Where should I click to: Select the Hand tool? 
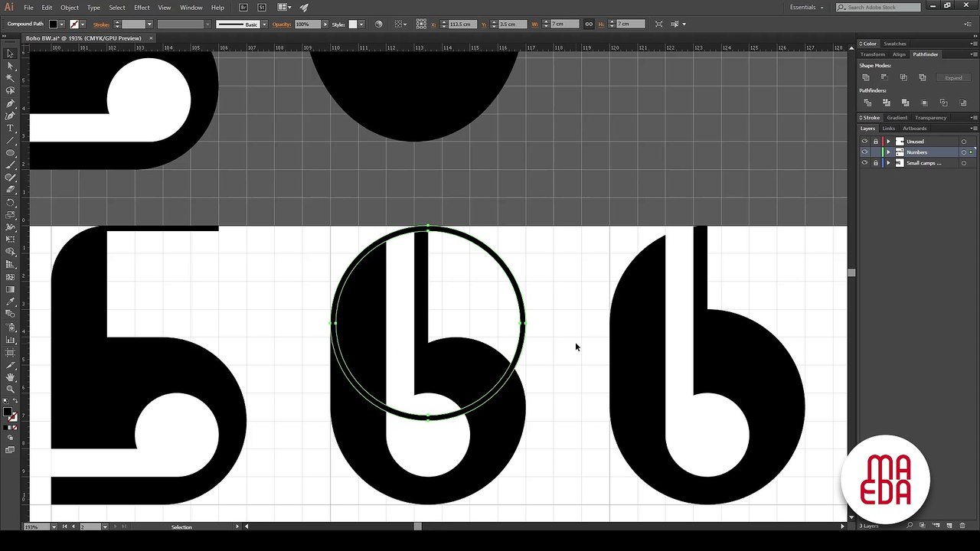(10, 377)
